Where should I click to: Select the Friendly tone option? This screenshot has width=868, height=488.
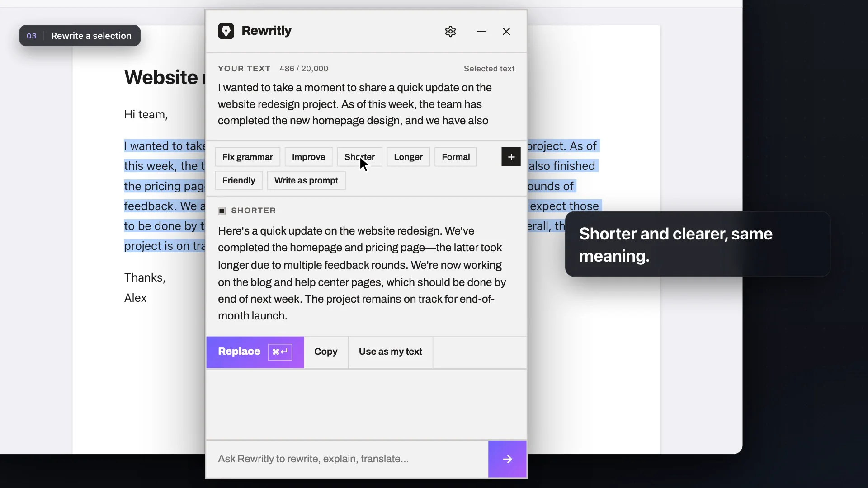click(x=239, y=180)
